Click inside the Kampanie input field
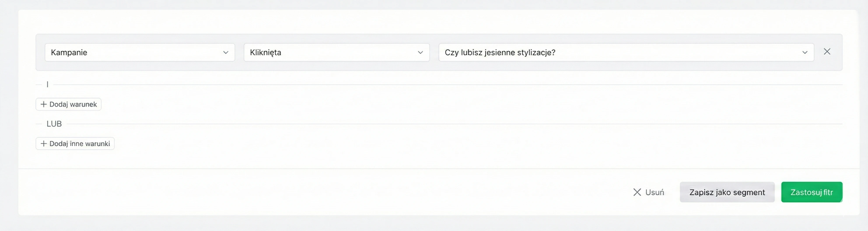 [135, 52]
